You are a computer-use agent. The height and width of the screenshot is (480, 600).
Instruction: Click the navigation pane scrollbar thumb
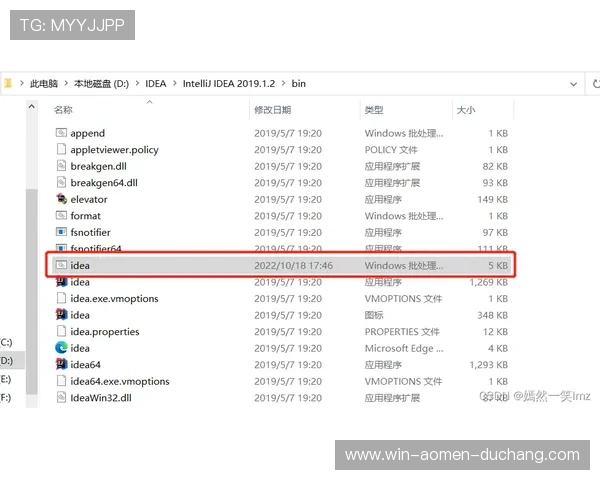click(x=32, y=292)
